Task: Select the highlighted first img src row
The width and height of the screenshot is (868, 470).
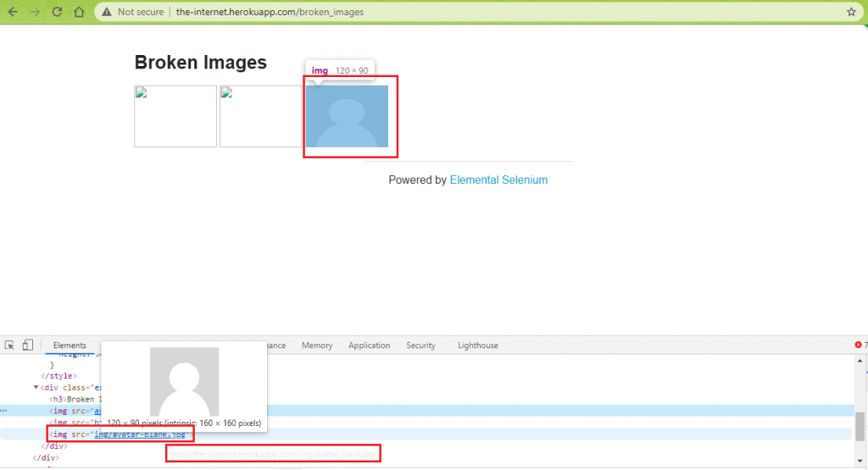Action: pyautogui.click(x=426, y=411)
